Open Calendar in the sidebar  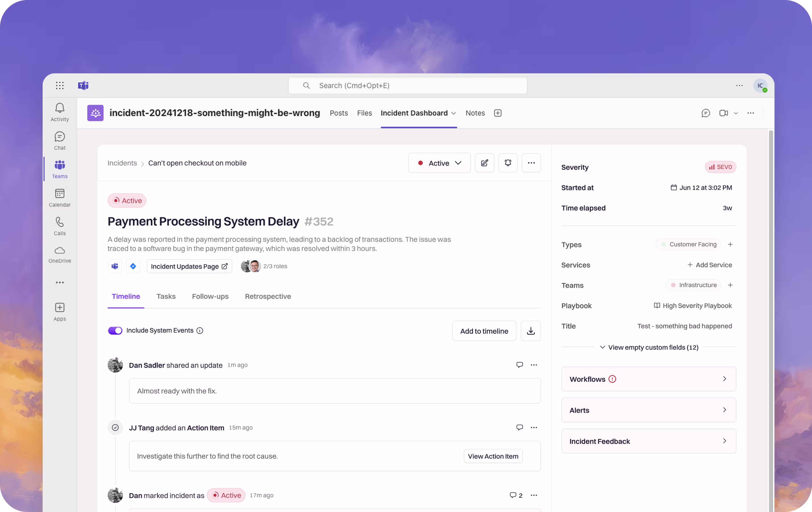pyautogui.click(x=60, y=198)
